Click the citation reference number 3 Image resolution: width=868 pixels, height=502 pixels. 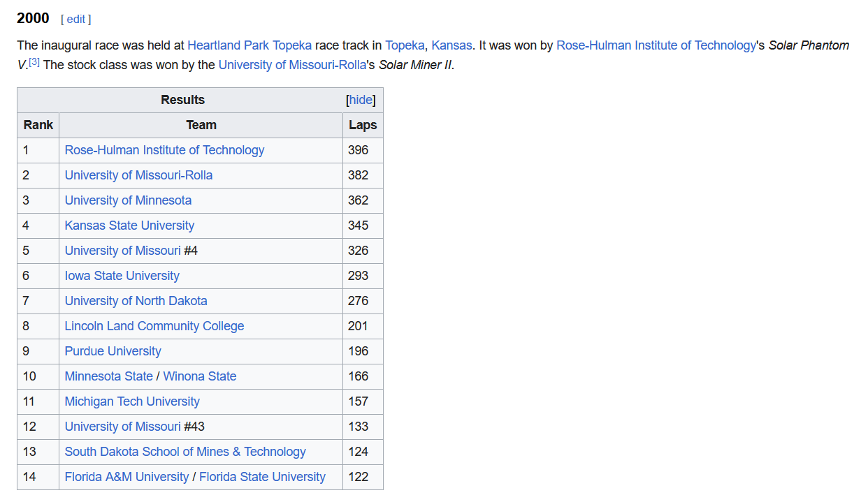point(34,63)
